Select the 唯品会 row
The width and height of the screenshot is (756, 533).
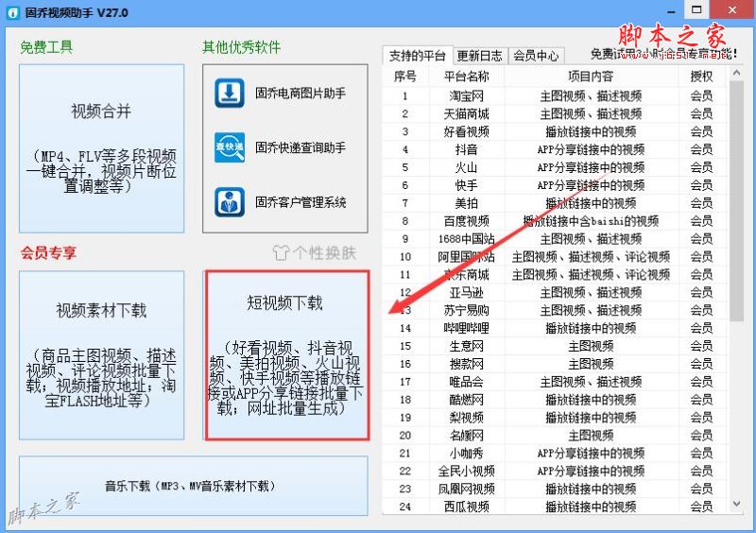click(555, 382)
